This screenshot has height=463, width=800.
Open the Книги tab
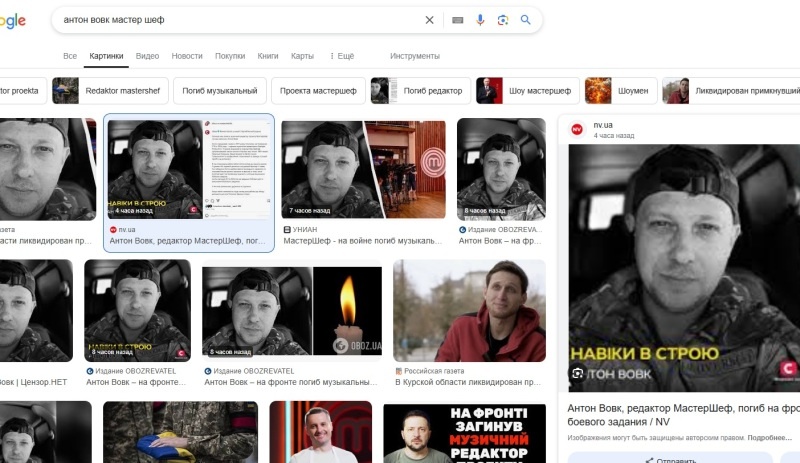coord(268,56)
